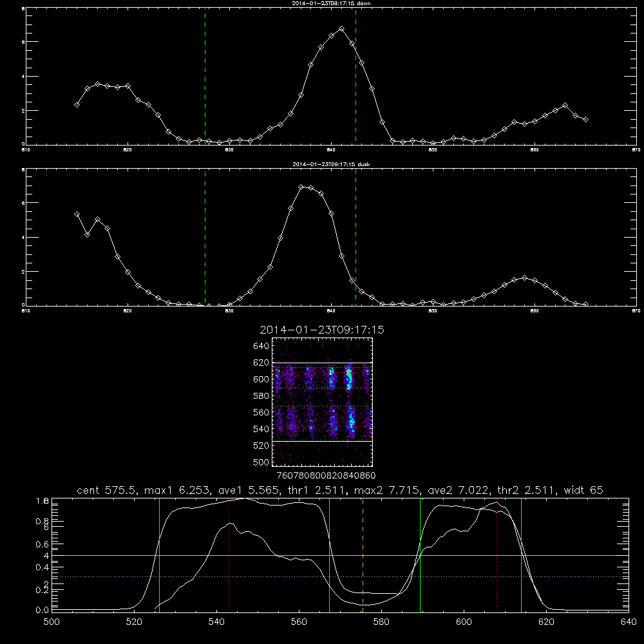The image size is (644, 644).
Task: Click the 540 label on bottom plot x-axis
Action: [216, 622]
